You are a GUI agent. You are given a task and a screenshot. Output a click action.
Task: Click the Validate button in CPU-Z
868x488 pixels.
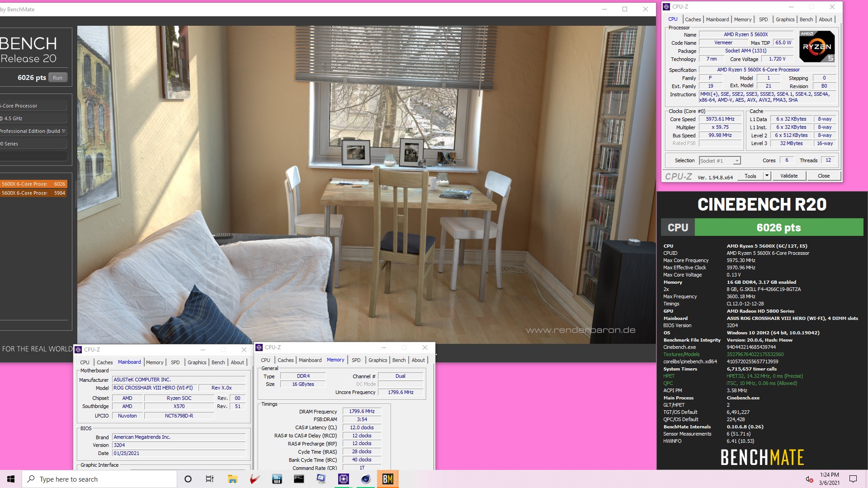pyautogui.click(x=789, y=176)
